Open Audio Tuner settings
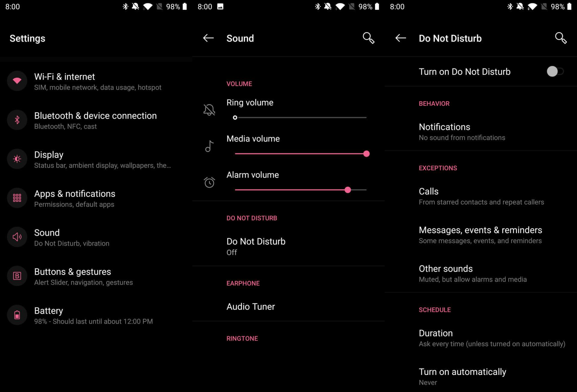 click(x=251, y=306)
